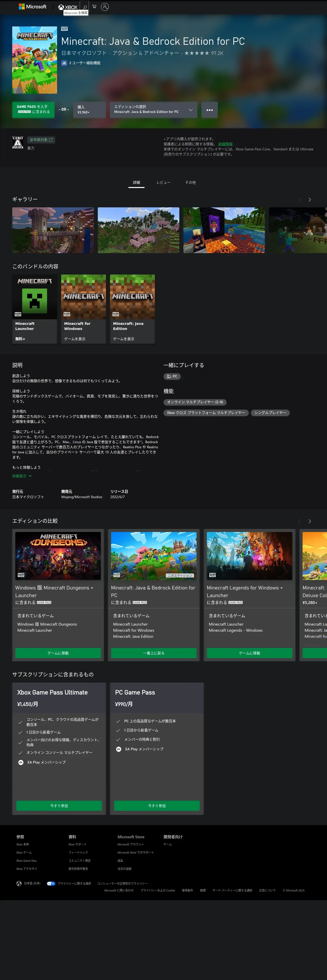Advance the エディションの比較 carousel right arrow
This screenshot has height=980, width=327.
309,521
